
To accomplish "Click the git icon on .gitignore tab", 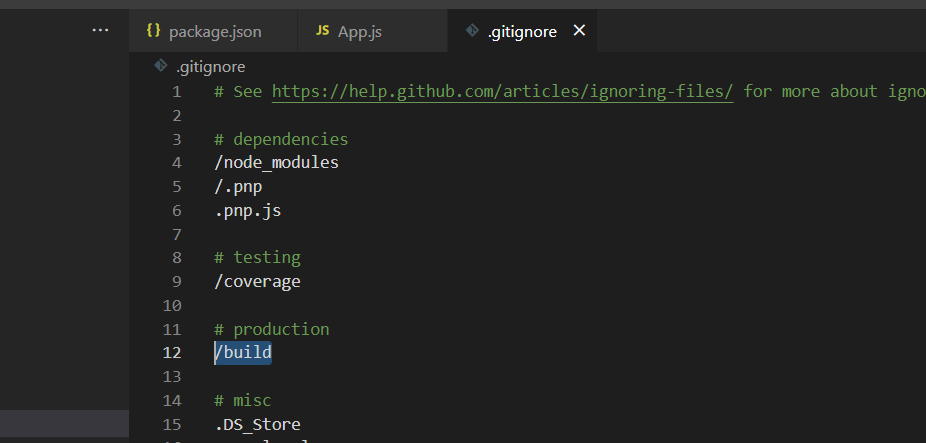I will 472,31.
